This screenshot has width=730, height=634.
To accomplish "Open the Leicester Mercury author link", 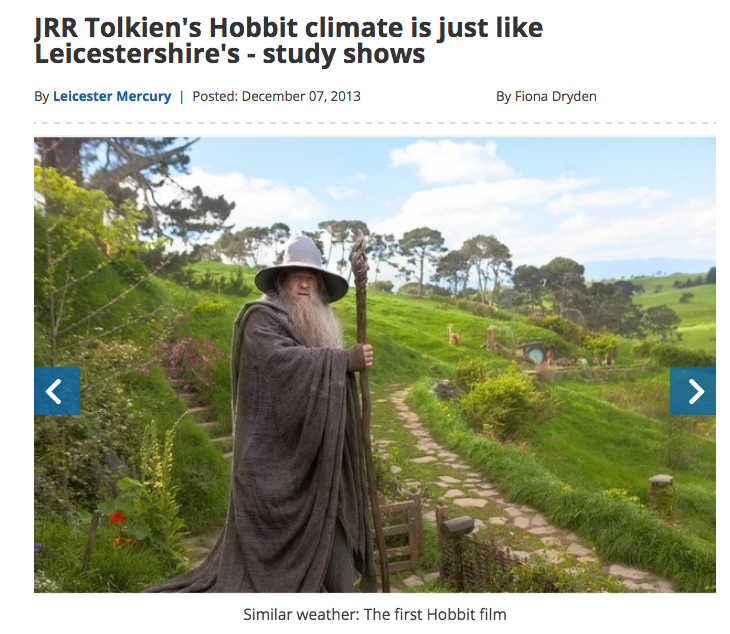I will pyautogui.click(x=112, y=96).
